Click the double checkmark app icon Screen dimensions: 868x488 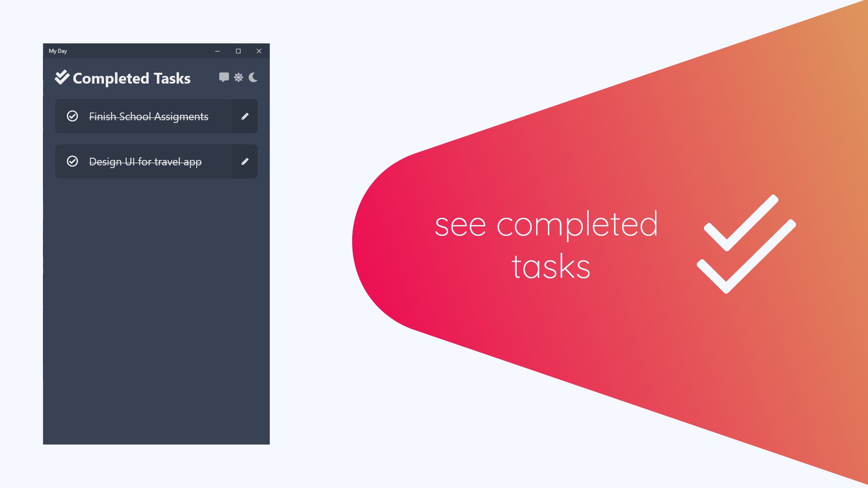pyautogui.click(x=62, y=77)
